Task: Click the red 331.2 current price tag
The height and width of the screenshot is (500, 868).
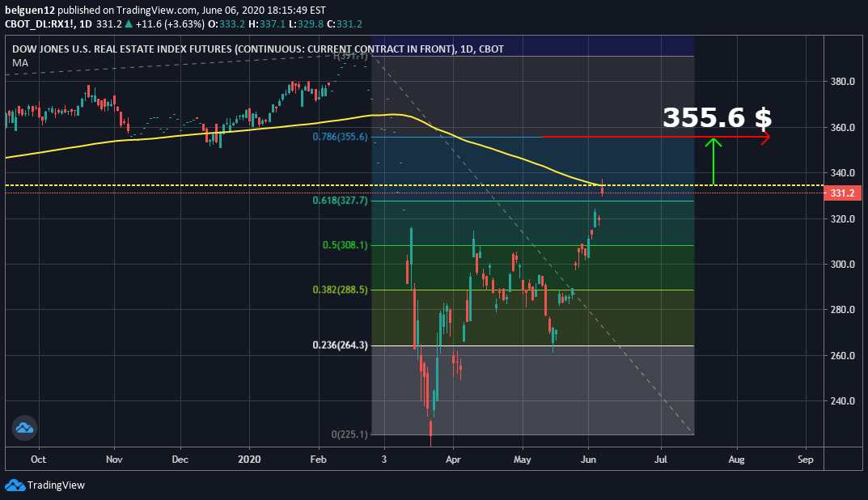Action: [x=842, y=193]
